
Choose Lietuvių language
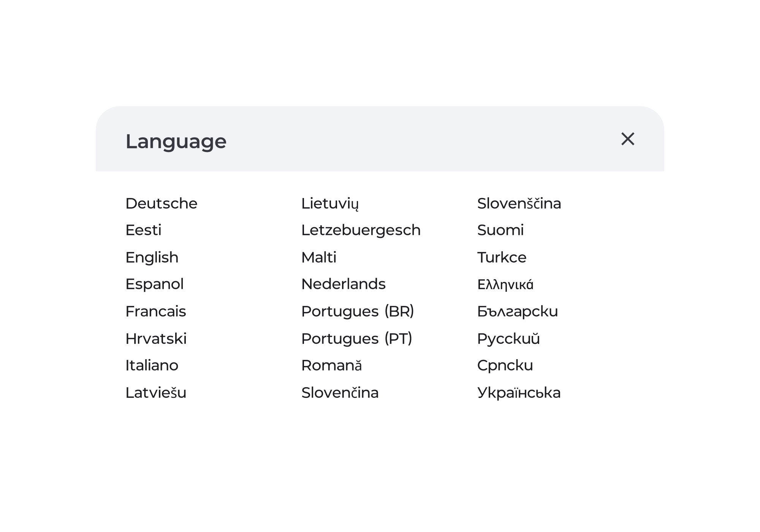pyautogui.click(x=330, y=203)
